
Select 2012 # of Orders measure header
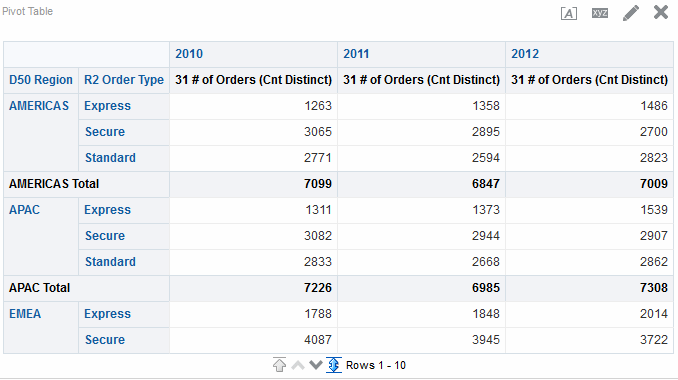tap(589, 80)
